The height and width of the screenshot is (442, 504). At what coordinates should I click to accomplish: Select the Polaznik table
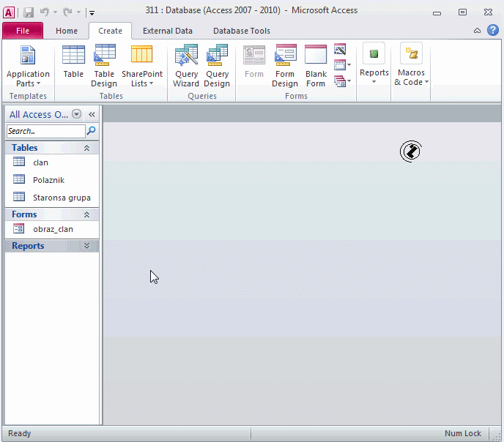click(52, 180)
